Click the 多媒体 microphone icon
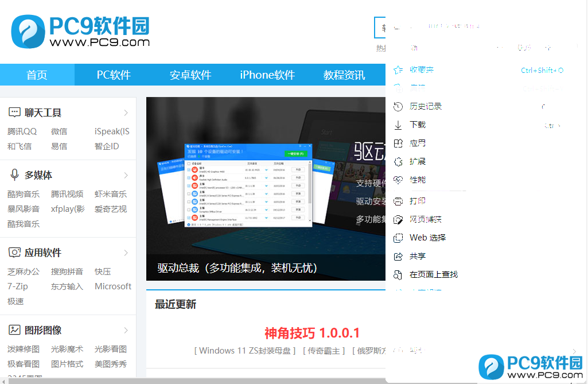 (x=14, y=175)
